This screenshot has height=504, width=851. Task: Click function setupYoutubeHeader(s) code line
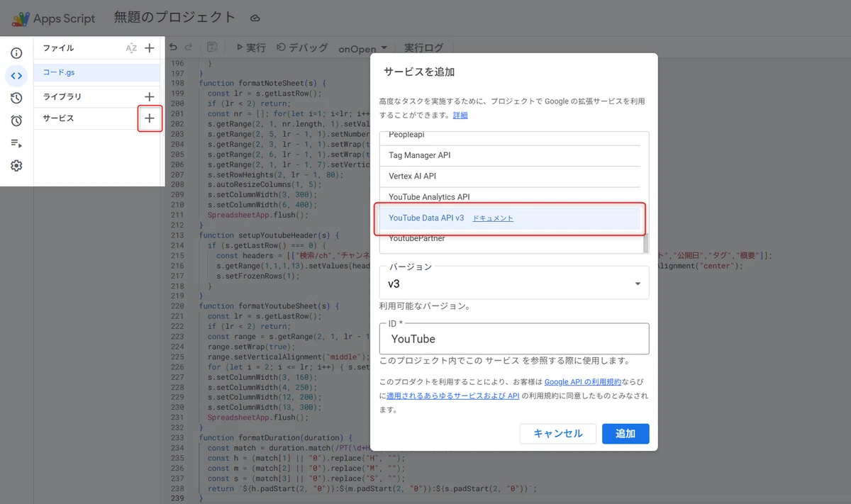[x=269, y=235]
